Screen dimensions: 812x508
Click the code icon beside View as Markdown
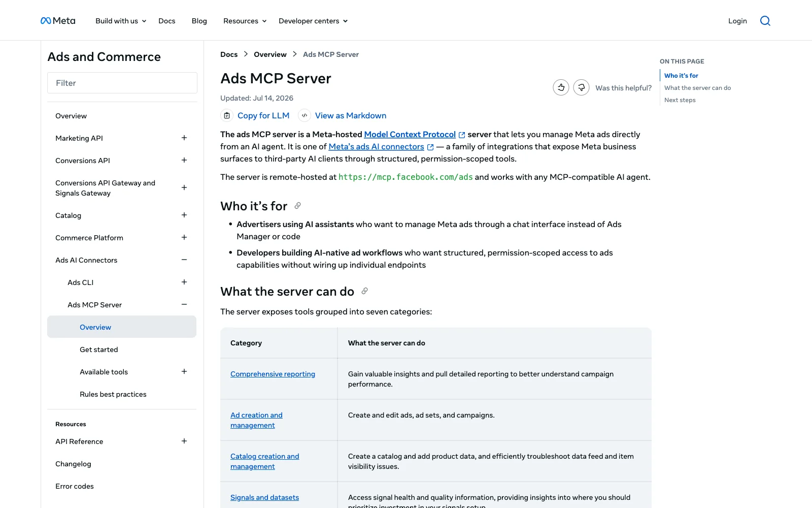pyautogui.click(x=304, y=115)
